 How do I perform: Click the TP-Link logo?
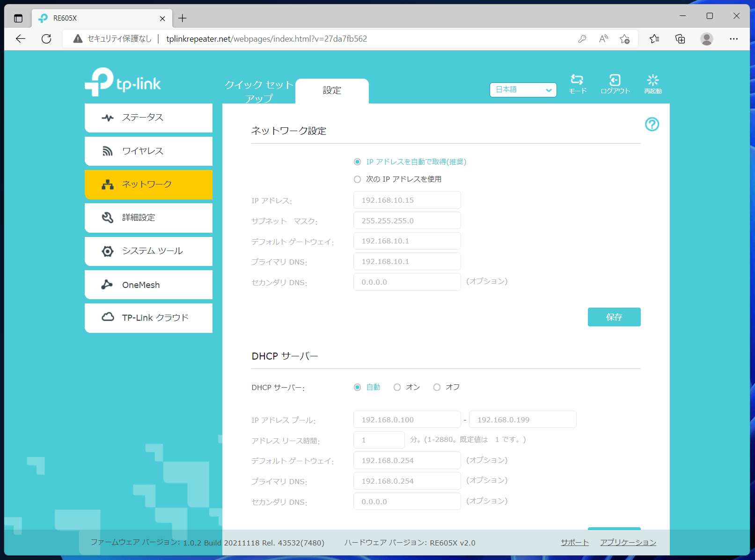(123, 82)
